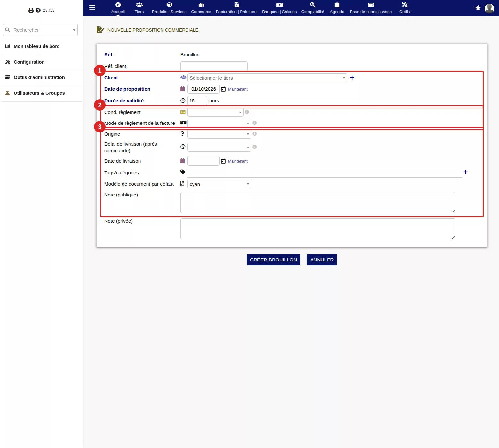Open calendar picker for Date de livraison
499x448 pixels.
[223, 161]
